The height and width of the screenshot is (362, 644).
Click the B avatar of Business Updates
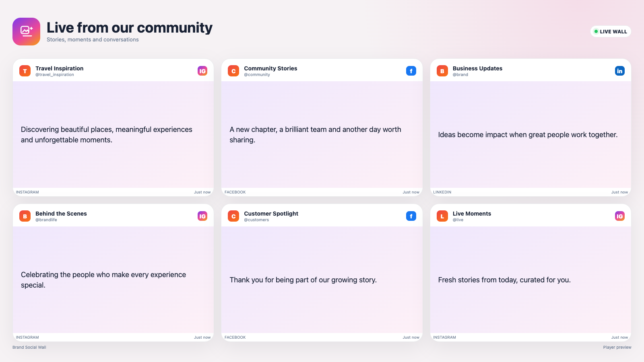442,71
